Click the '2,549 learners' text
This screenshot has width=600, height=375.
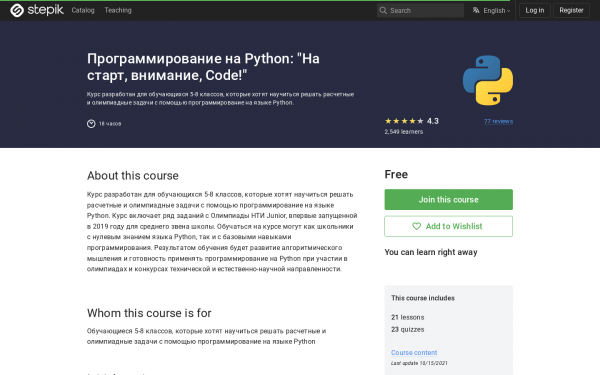(x=404, y=132)
